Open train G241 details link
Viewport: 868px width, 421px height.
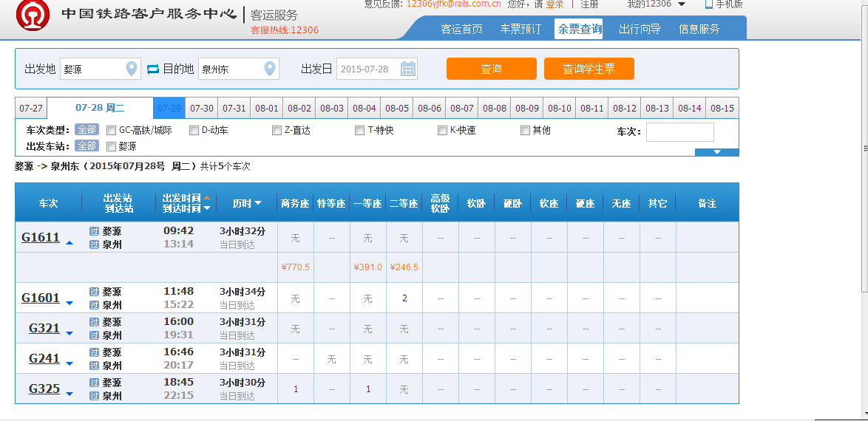[44, 358]
